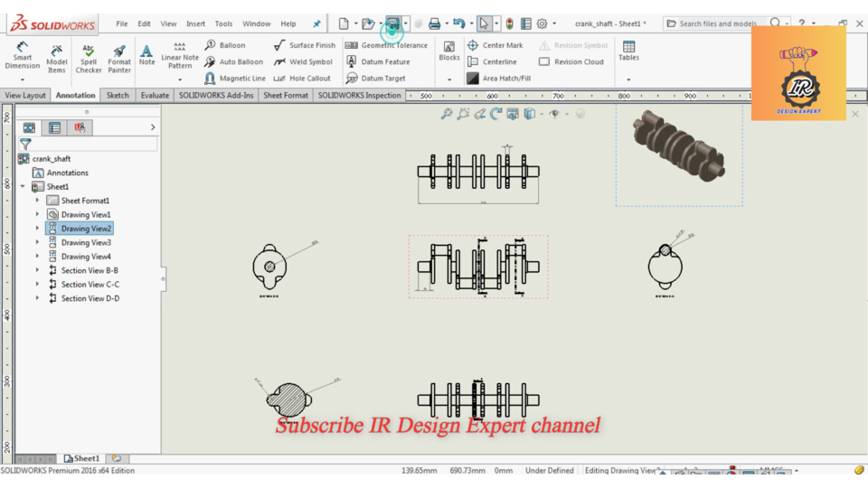Switch to the Sketch tab
The image size is (868, 488).
point(118,95)
